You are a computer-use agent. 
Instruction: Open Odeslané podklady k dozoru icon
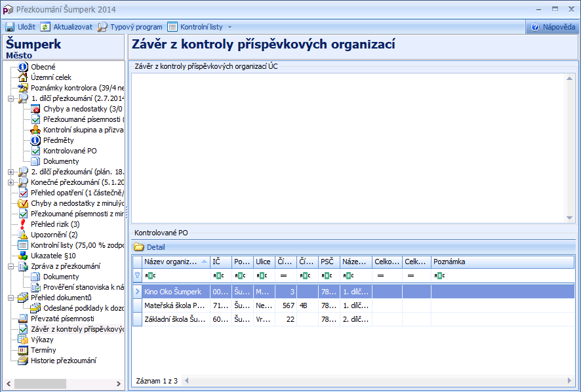tap(35, 308)
